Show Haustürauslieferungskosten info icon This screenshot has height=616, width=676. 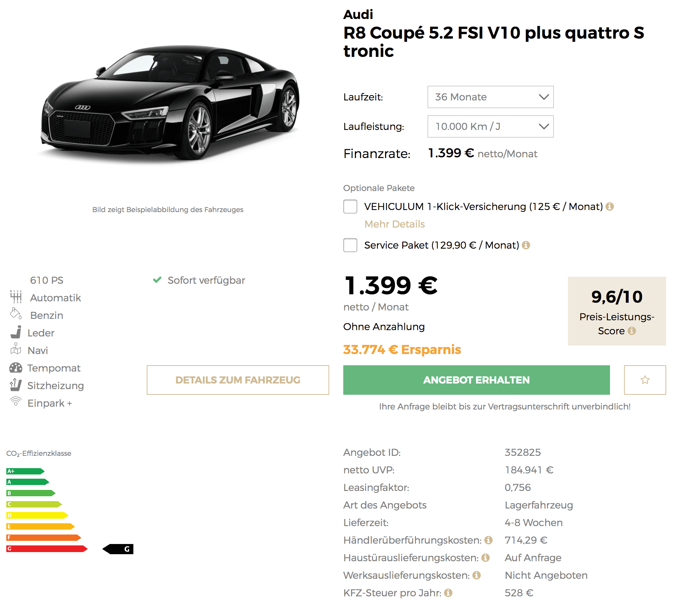[485, 558]
